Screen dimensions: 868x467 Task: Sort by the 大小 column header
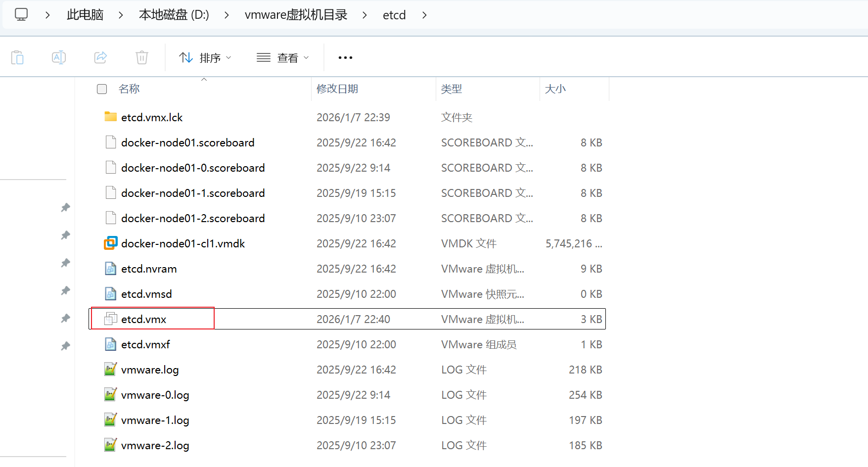(555, 89)
